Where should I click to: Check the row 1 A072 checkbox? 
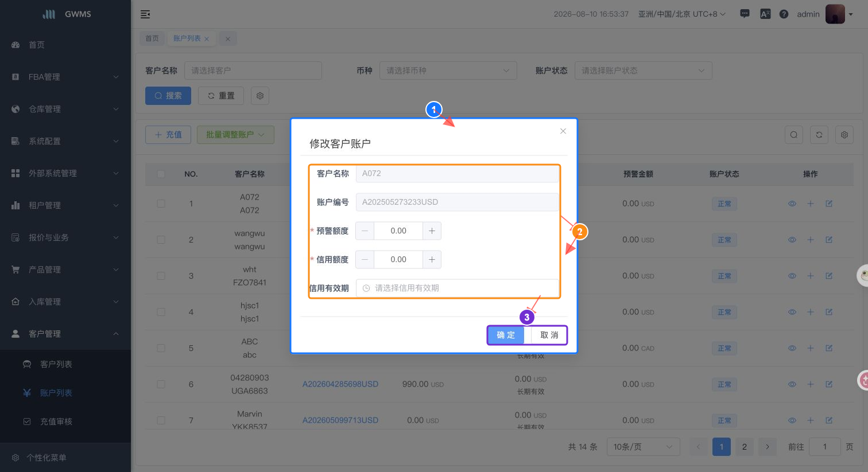[x=161, y=204]
